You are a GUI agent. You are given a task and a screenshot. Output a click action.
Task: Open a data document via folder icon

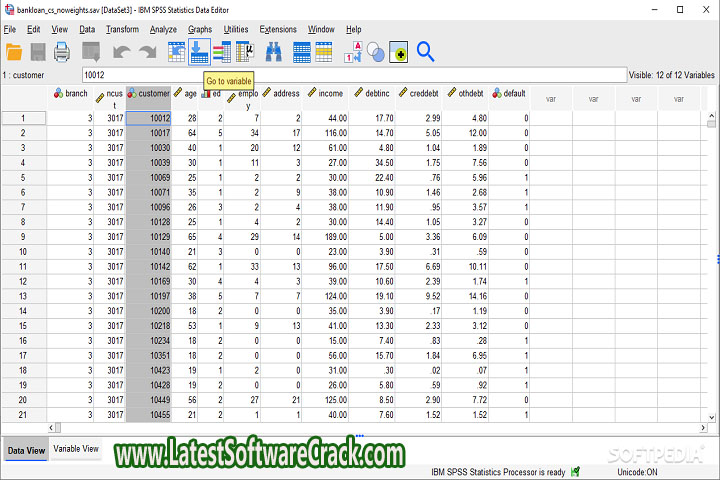click(x=14, y=52)
